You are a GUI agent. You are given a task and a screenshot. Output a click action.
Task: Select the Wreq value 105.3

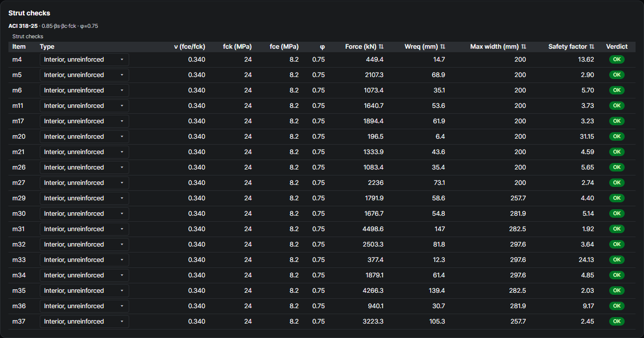pyautogui.click(x=437, y=322)
